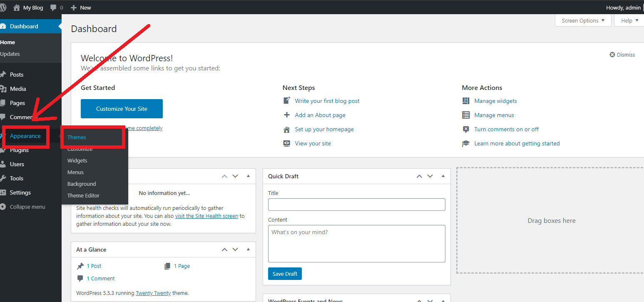
Task: Open the visit the Site Health screen link
Action: pyautogui.click(x=206, y=216)
